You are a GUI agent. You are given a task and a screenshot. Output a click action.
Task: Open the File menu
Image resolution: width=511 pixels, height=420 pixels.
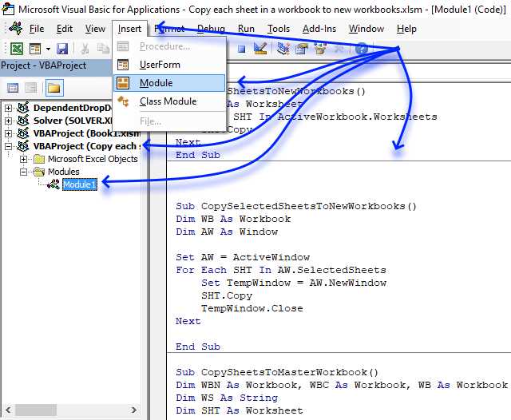37,29
